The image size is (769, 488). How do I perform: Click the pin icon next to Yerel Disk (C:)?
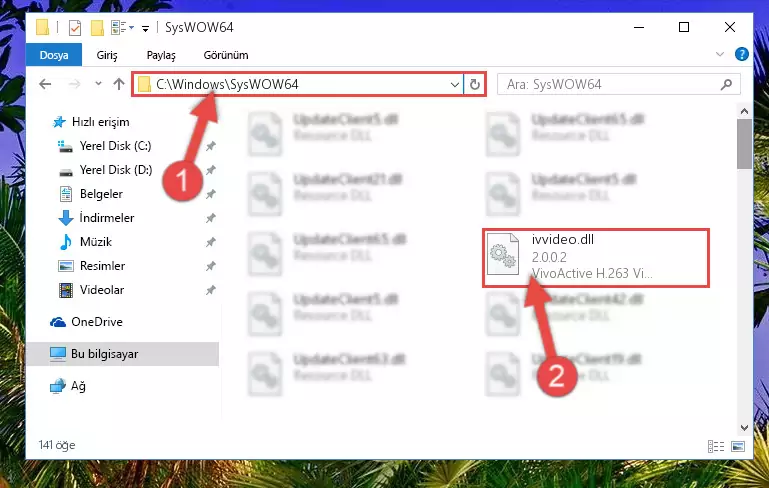pyautogui.click(x=210, y=146)
